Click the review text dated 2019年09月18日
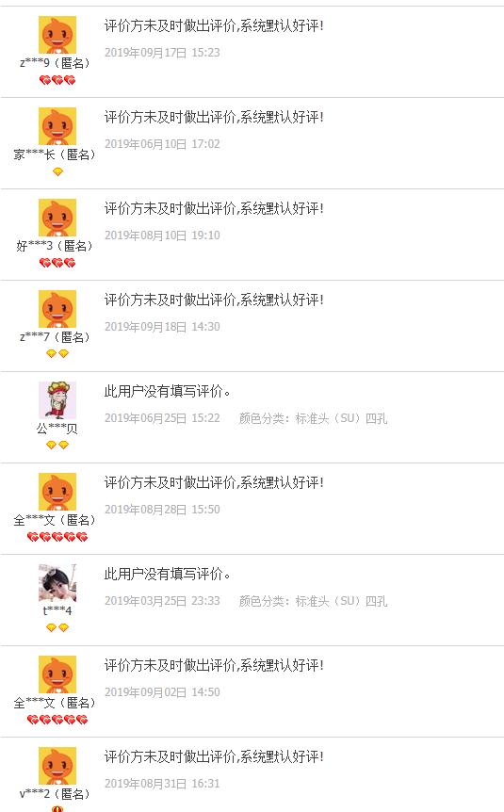This screenshot has height=812, width=504. point(214,300)
